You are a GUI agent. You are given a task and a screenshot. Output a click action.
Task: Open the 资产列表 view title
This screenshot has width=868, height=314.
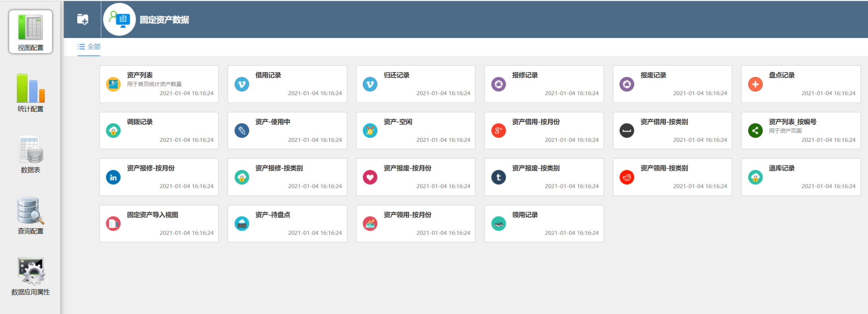click(140, 75)
